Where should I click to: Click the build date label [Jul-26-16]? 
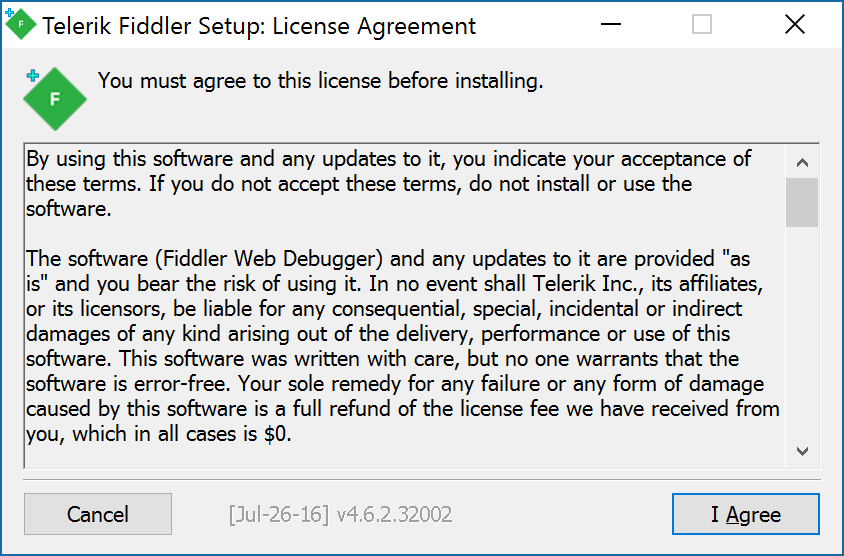coord(279,515)
